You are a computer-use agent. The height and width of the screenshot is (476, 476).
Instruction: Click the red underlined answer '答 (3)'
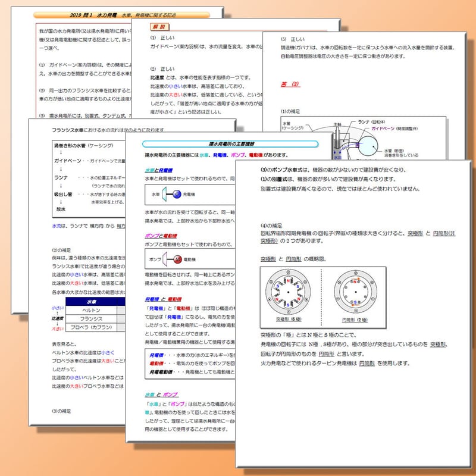pyautogui.click(x=290, y=84)
